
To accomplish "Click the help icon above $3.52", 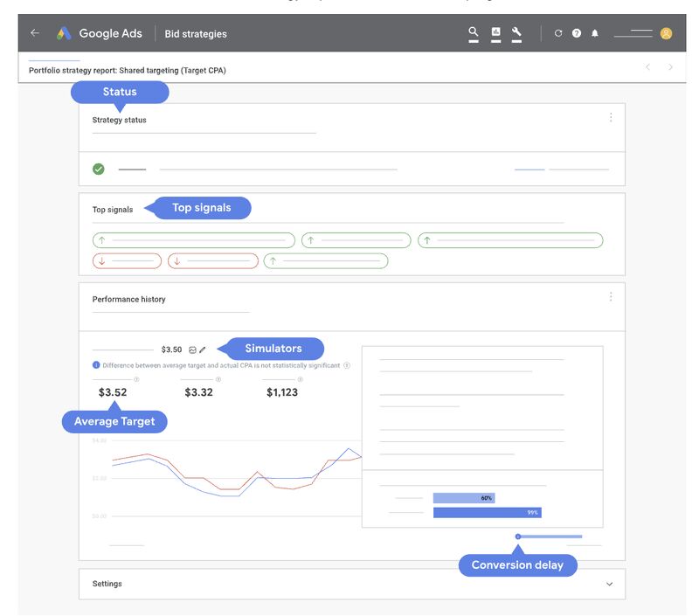I will pyautogui.click(x=136, y=379).
